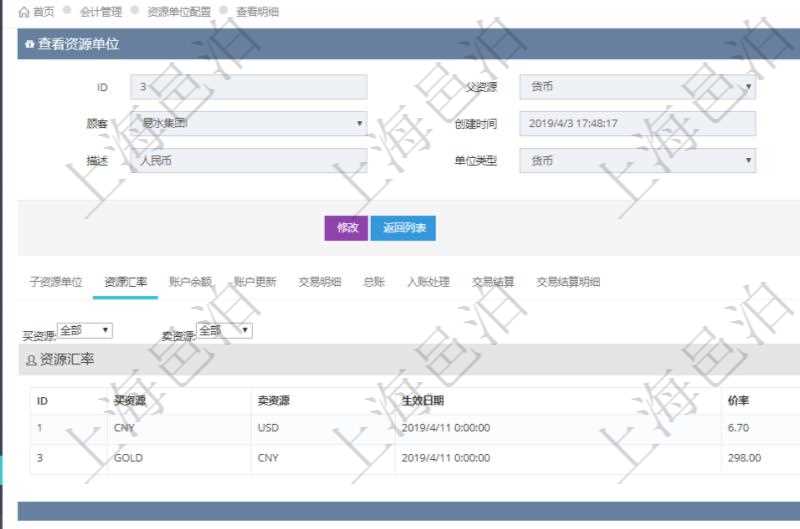Switch to 入账处理 tab

point(429,282)
